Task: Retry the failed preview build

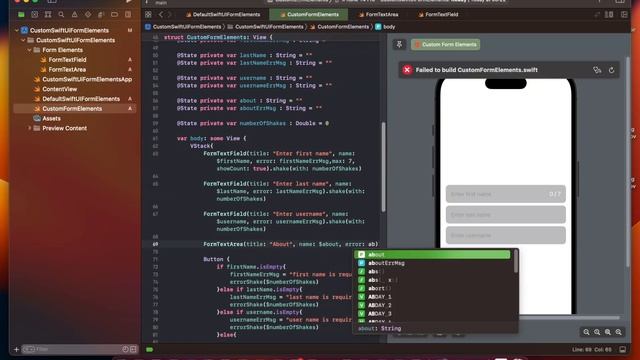Action: 611,70
